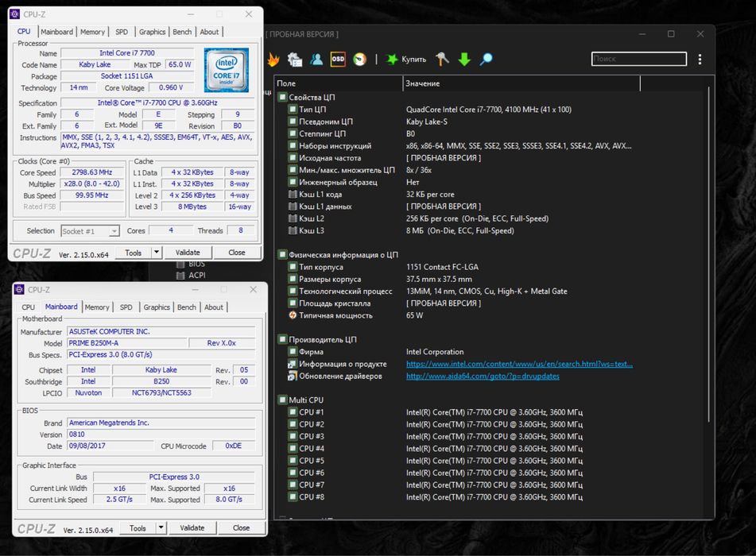
Task: Click the hammer tools icon in toolbar
Action: click(443, 60)
